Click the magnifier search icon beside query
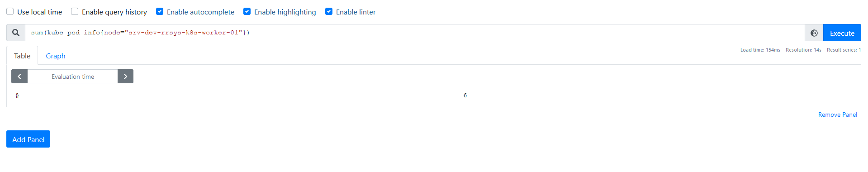 pos(16,33)
